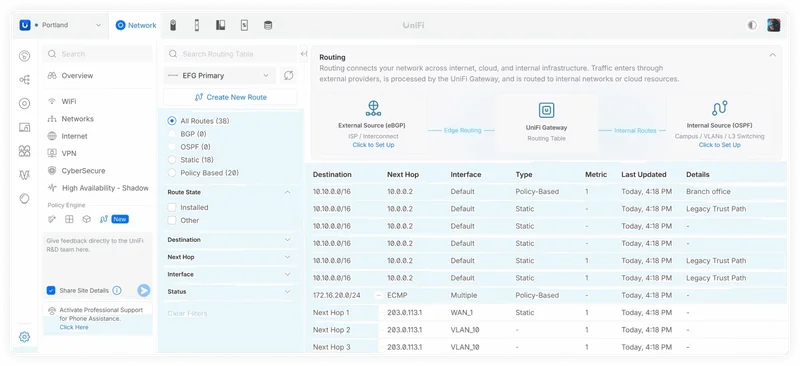The width and height of the screenshot is (800, 366).
Task: Click the Create New Route button
Action: (x=231, y=97)
